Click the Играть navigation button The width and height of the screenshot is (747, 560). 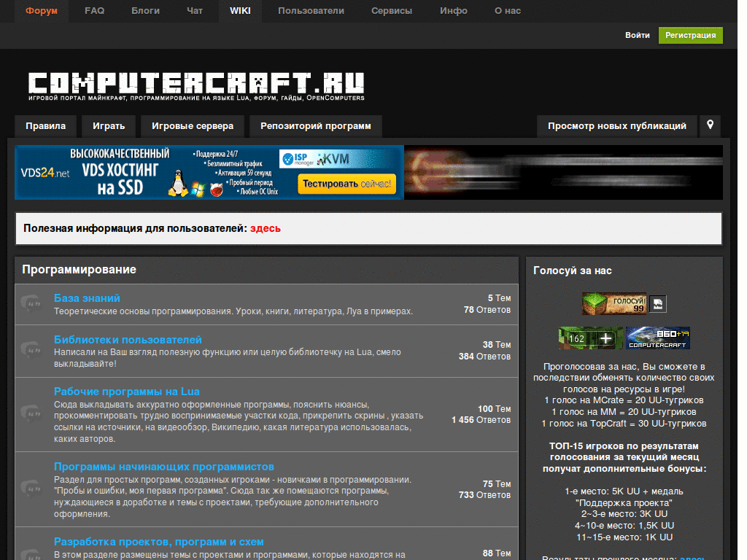(109, 126)
